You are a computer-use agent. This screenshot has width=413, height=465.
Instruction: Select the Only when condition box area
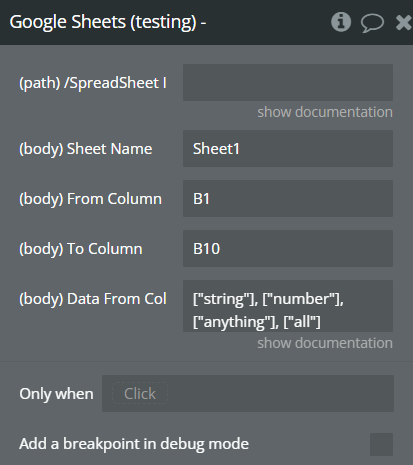click(248, 393)
